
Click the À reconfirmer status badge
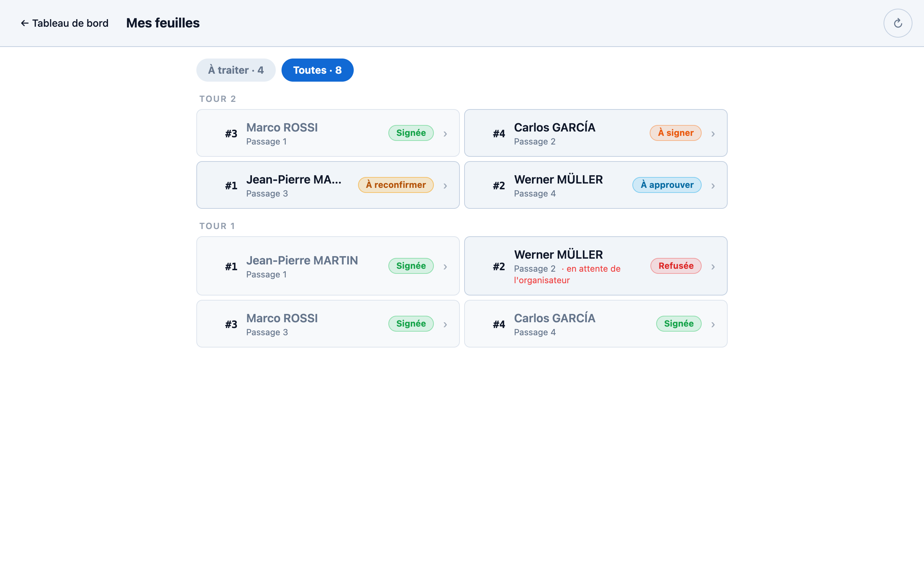click(396, 185)
